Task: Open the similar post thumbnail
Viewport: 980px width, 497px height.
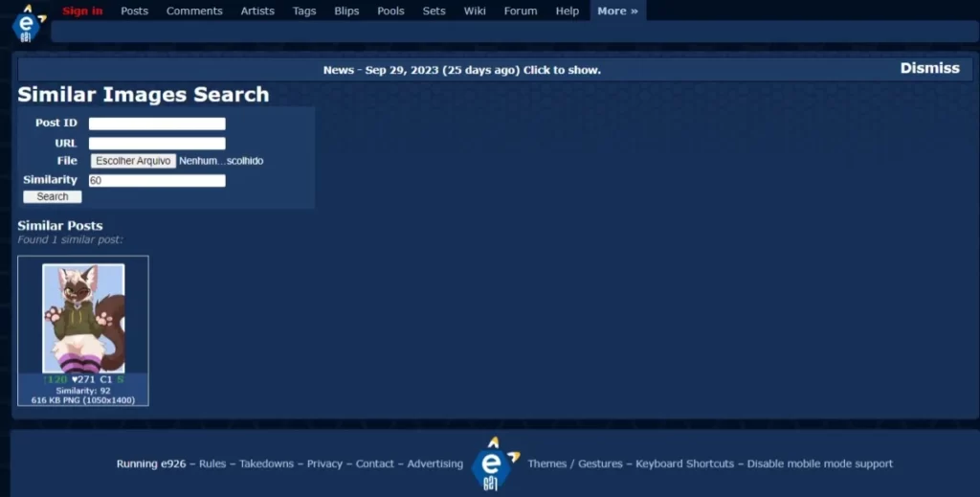Action: 83,318
